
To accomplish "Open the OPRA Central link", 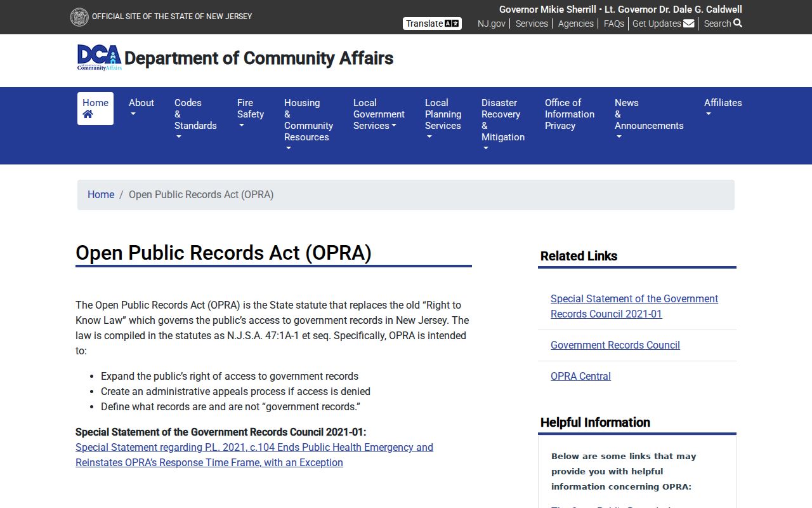I will [x=580, y=376].
